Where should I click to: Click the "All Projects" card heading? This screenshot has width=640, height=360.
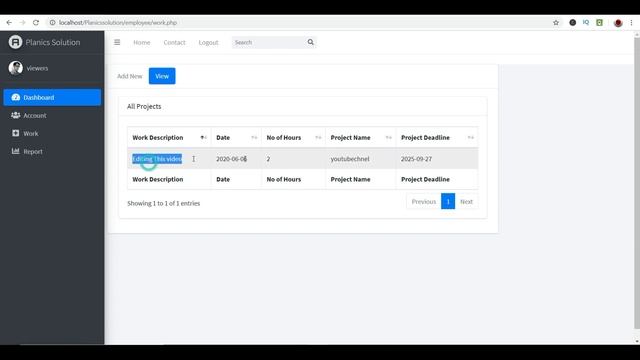pos(144,107)
